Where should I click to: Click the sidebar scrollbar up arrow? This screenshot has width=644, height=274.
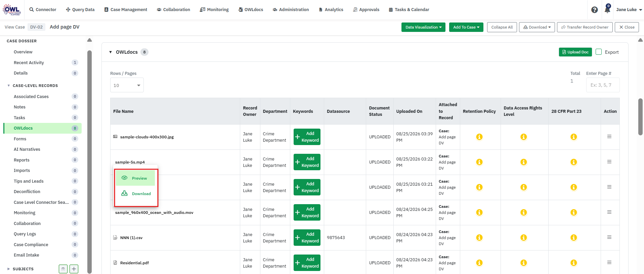pos(89,40)
